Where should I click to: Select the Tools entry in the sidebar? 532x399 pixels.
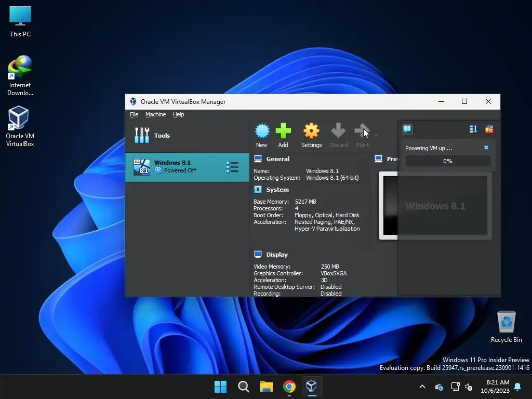point(187,136)
